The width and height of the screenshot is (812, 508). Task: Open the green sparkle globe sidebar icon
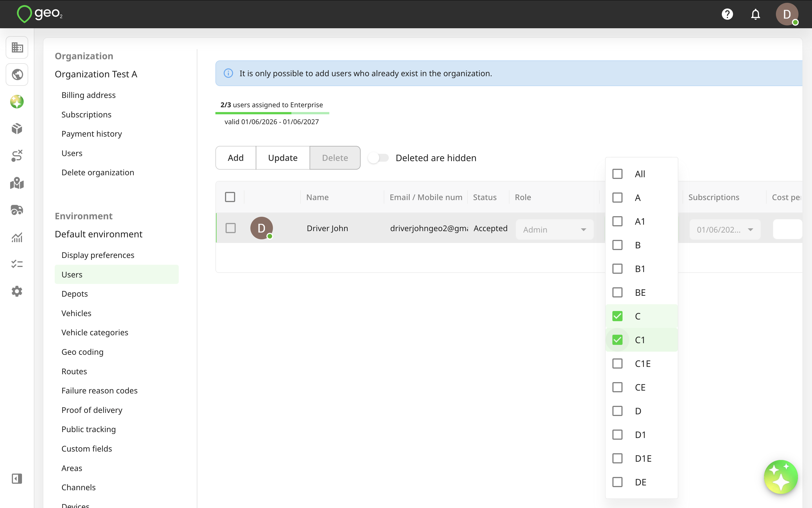click(17, 102)
